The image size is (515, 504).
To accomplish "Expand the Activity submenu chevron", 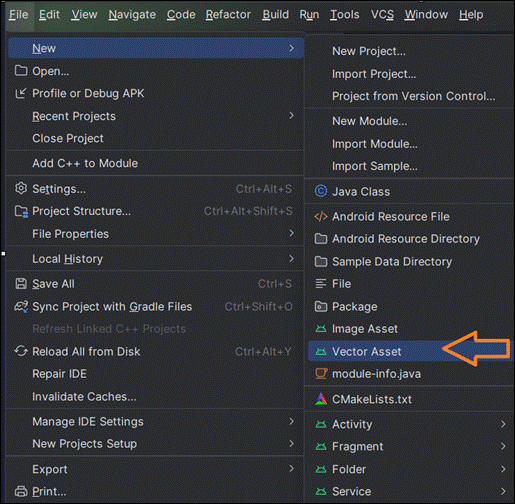I will click(x=503, y=424).
